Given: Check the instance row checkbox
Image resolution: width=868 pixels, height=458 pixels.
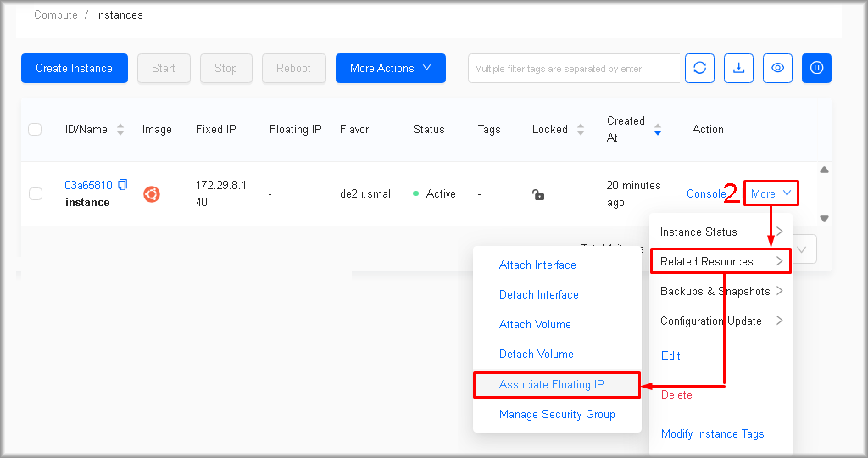Looking at the screenshot, I should tap(36, 194).
